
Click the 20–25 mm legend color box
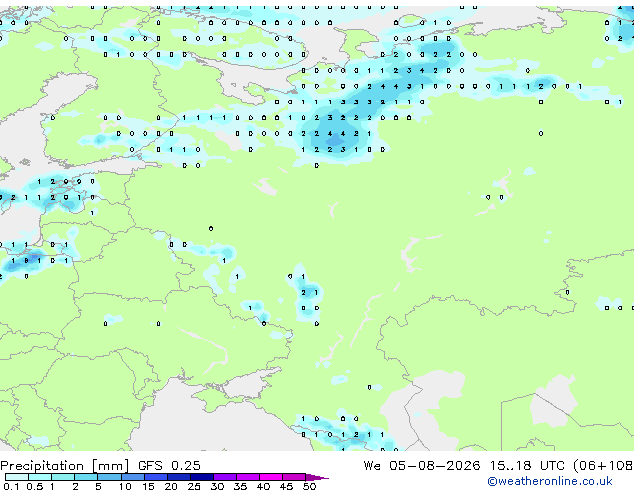178,477
